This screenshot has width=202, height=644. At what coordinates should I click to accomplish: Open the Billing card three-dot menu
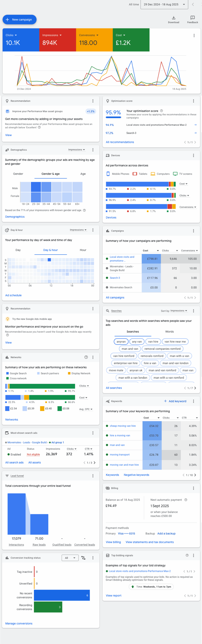pos(193,488)
